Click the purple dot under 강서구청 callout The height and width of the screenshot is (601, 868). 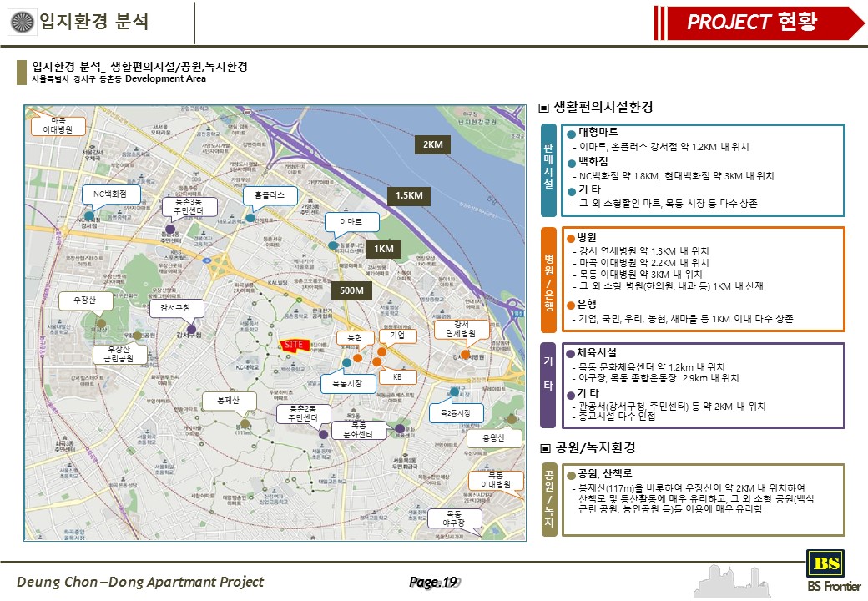[191, 329]
